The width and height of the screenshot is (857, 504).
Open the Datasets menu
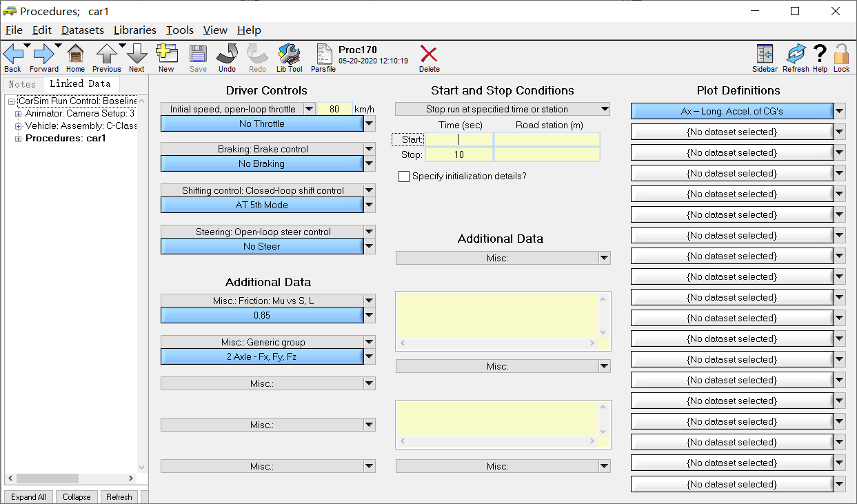click(82, 30)
